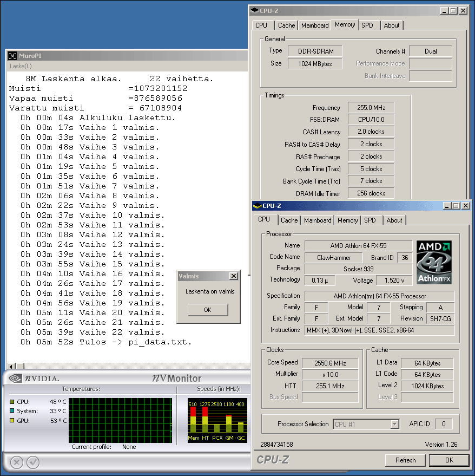Click the chip icon in the lower CPU-Z title bar
The width and height of the screenshot is (475, 476).
coord(258,206)
